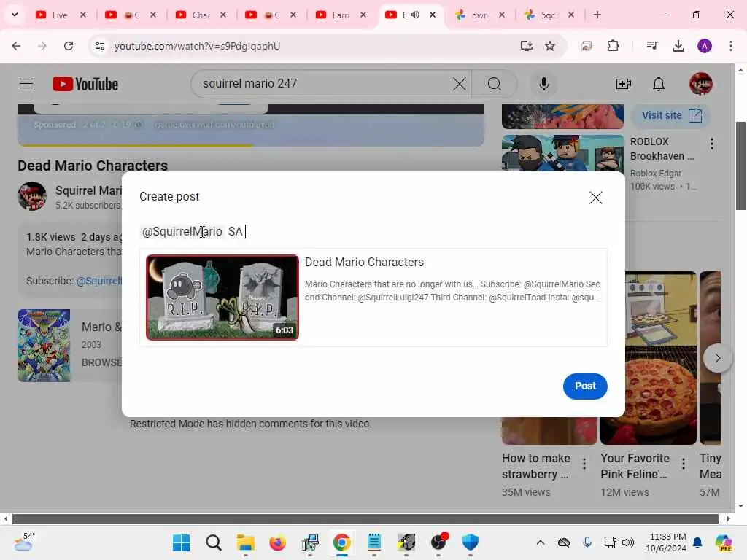Close the Live tab
The image size is (747, 560).
coord(83,15)
